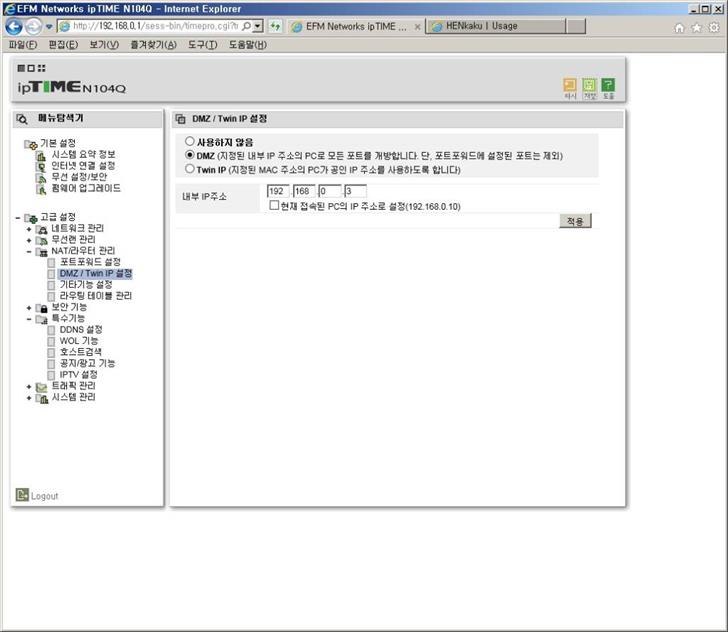The height and width of the screenshot is (632, 728).
Task: Expand the 보안 기능 tree node
Action: pyautogui.click(x=29, y=308)
